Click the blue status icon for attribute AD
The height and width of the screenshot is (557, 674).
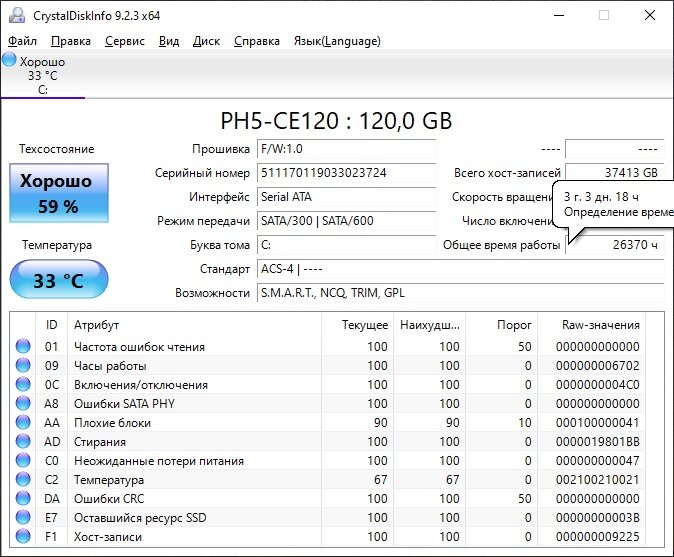(x=23, y=441)
